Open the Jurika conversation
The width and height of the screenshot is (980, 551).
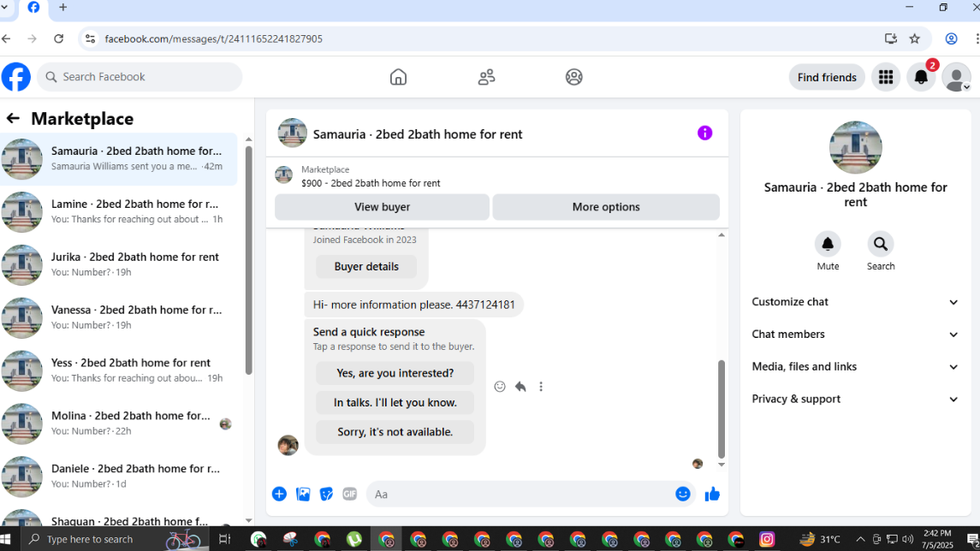pyautogui.click(x=119, y=265)
